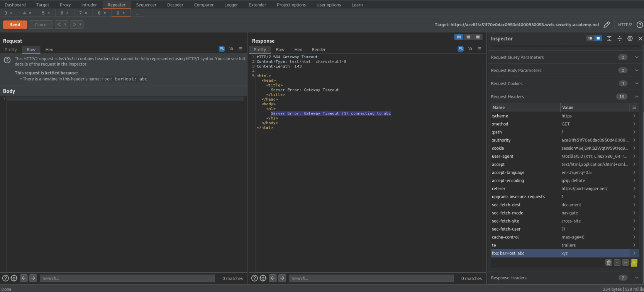Open the response search help icon
Screen dimensions: 644x292
(x=254, y=278)
